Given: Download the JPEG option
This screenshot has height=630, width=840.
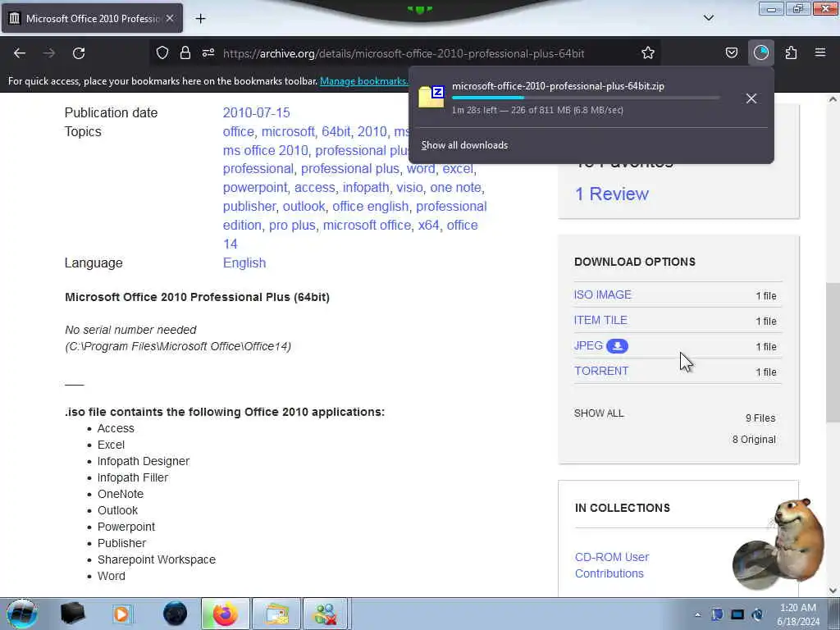Looking at the screenshot, I should [x=588, y=345].
